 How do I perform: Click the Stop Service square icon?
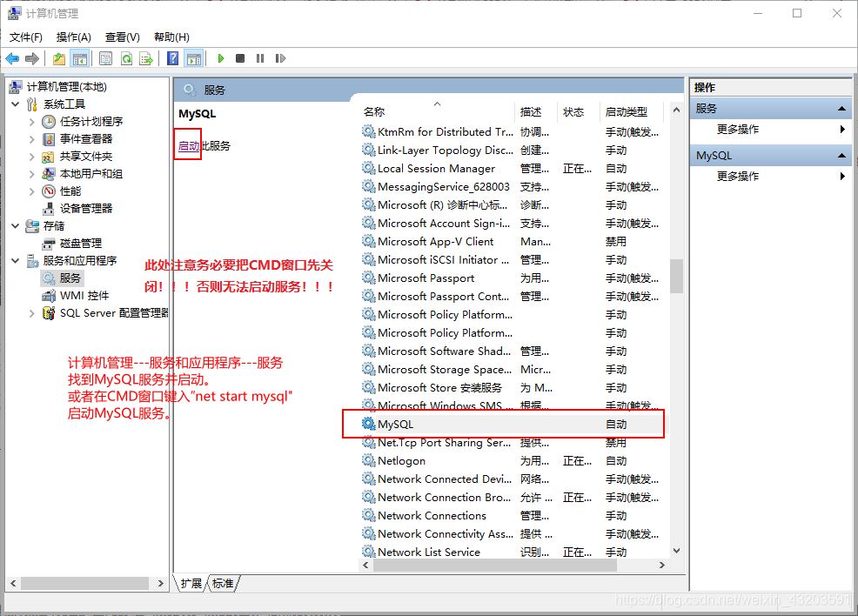240,58
